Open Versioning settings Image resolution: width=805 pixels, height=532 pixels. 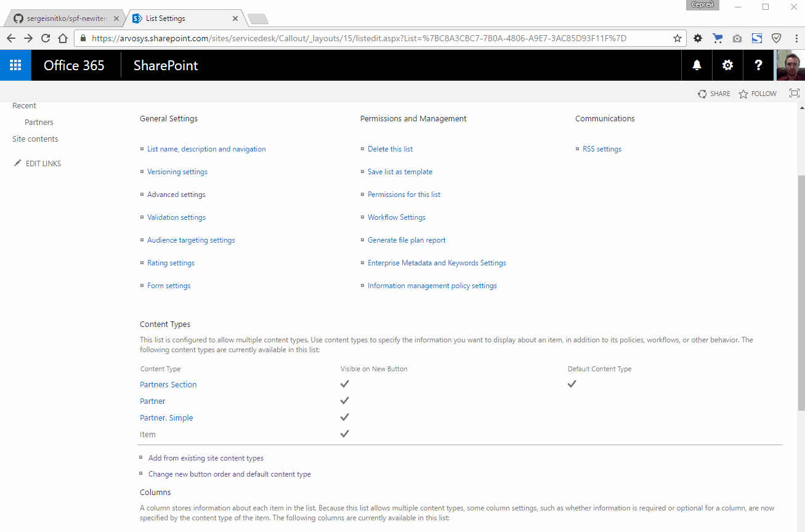[x=177, y=171]
